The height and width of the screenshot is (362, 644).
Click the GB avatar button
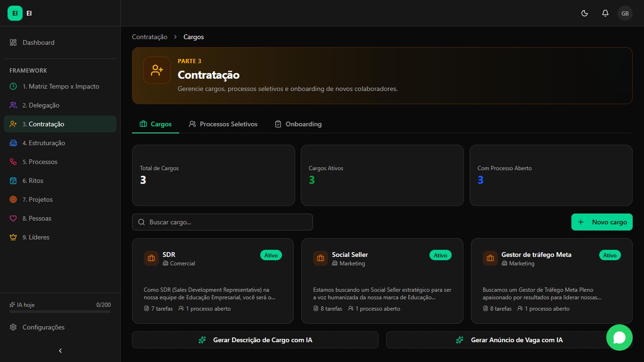(x=625, y=13)
